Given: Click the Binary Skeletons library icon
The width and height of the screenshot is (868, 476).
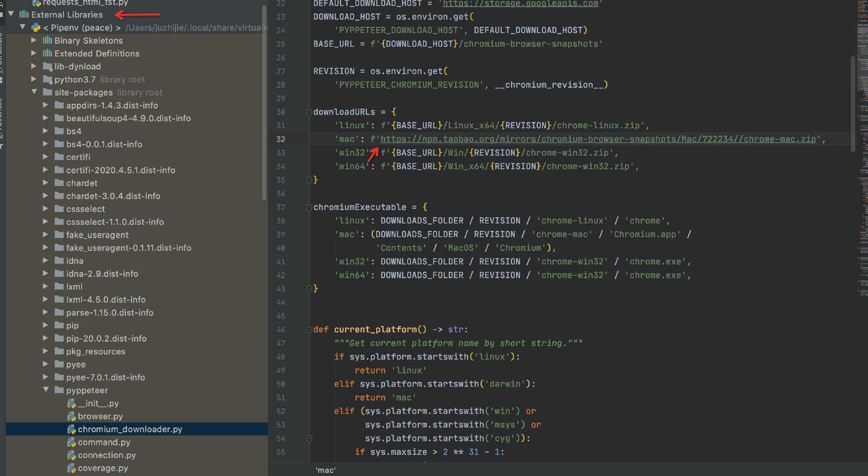Looking at the screenshot, I should [47, 41].
